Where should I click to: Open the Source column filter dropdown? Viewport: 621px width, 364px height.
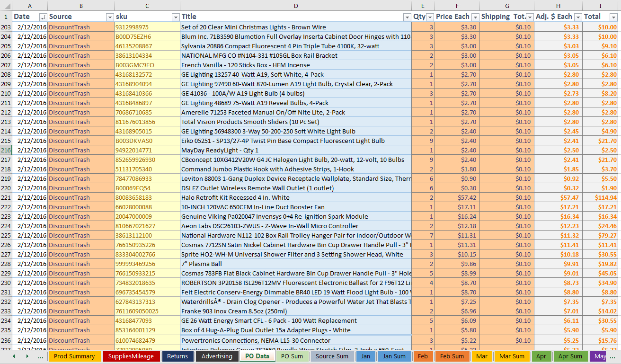click(x=110, y=17)
